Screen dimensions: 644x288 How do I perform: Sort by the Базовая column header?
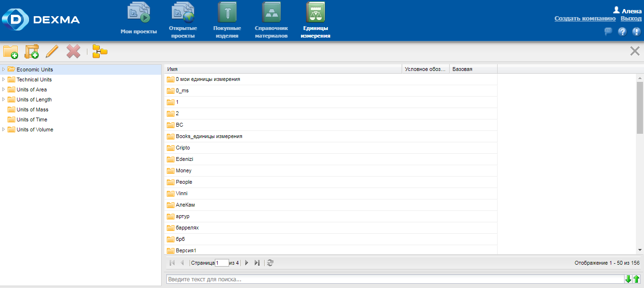coord(473,69)
